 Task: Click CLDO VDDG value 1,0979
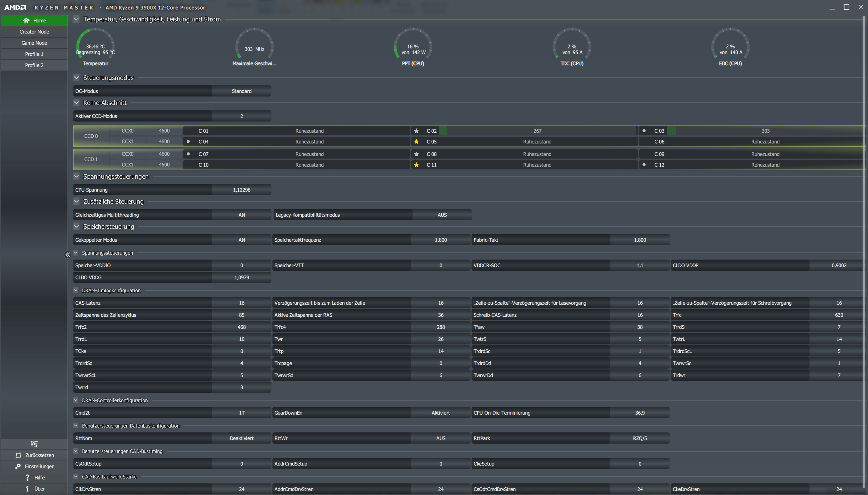[x=242, y=277]
